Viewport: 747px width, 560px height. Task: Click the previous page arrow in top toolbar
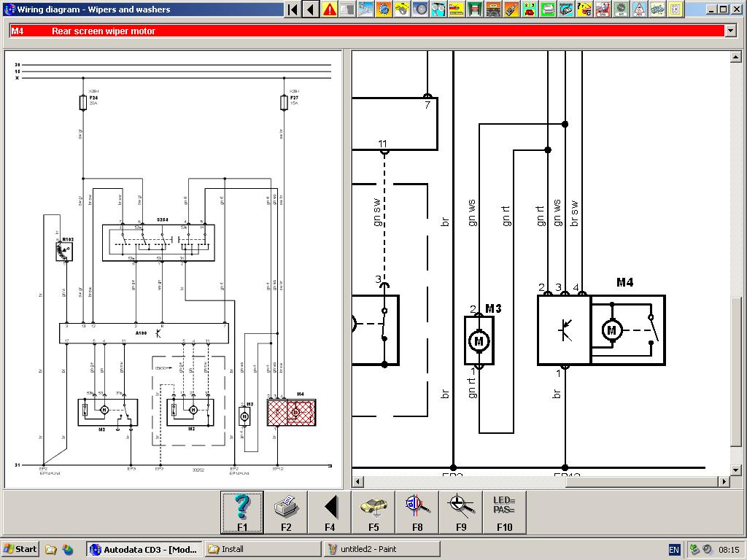tap(311, 9)
